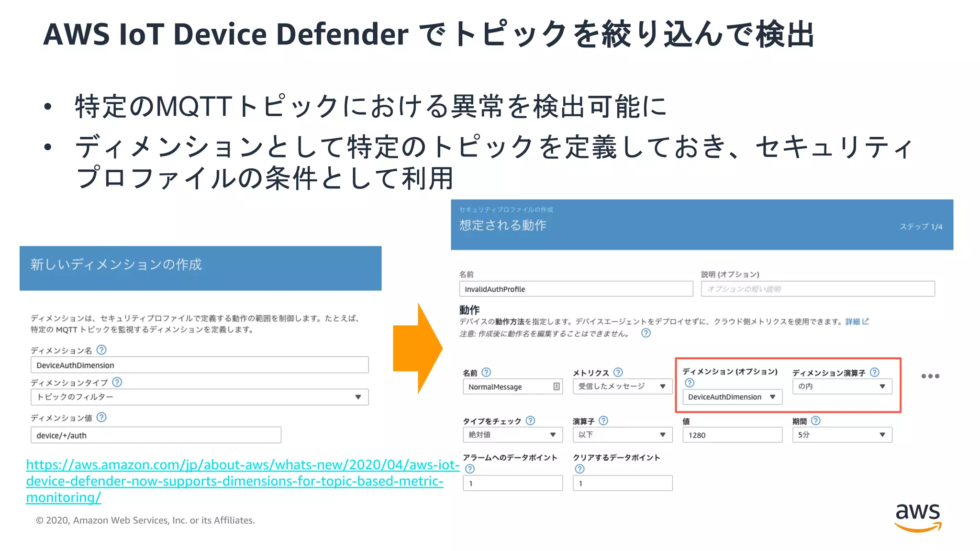Image resolution: width=980 pixels, height=551 pixels.
Task: Open 受信したメッセージ metrics dropdown
Action: (623, 386)
